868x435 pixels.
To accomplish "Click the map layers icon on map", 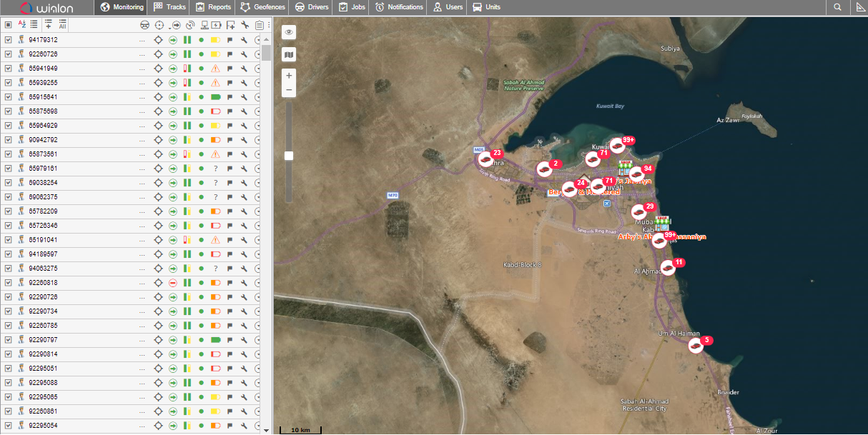I will coord(289,54).
